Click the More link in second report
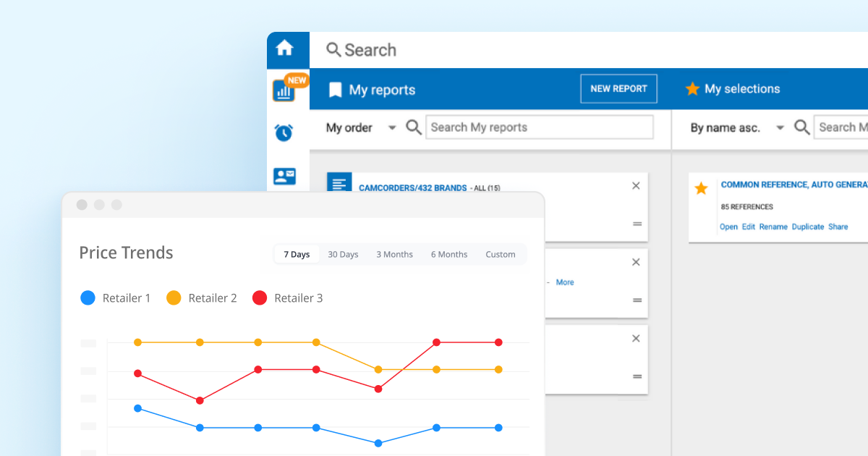 coord(565,282)
